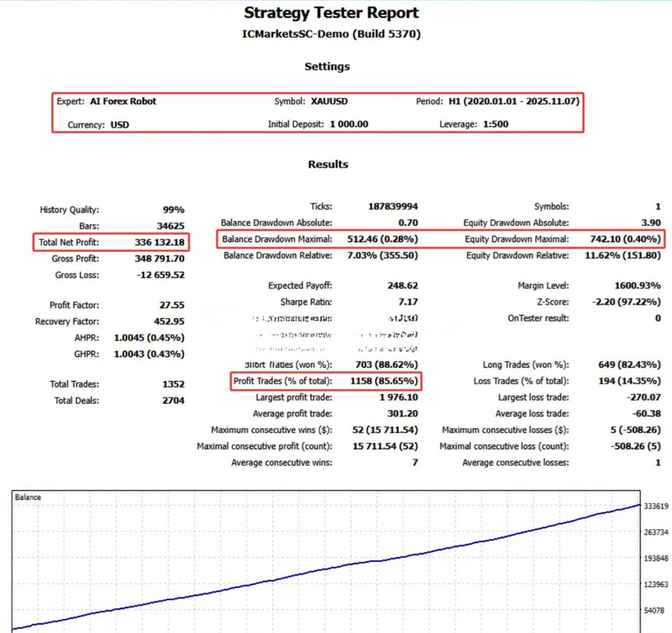This screenshot has height=633, width=672.
Task: Click Maximal consecutive profit value 15 711.54 (52)
Action: click(385, 446)
